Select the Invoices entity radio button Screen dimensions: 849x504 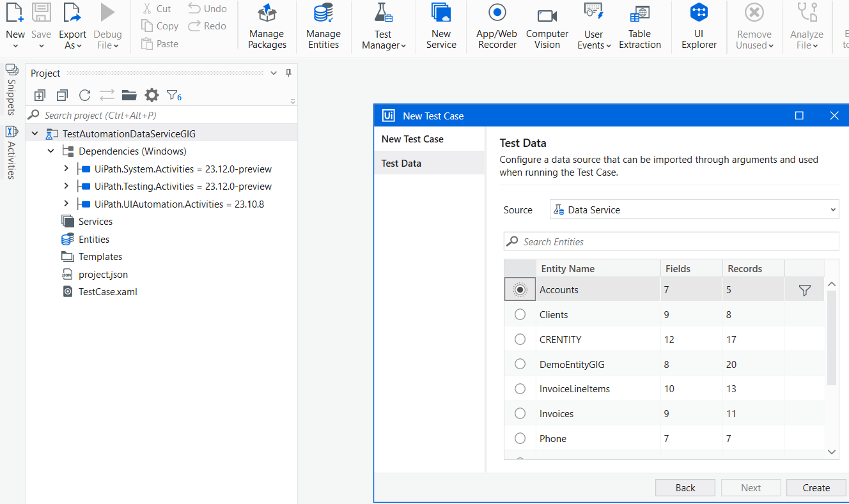click(520, 413)
